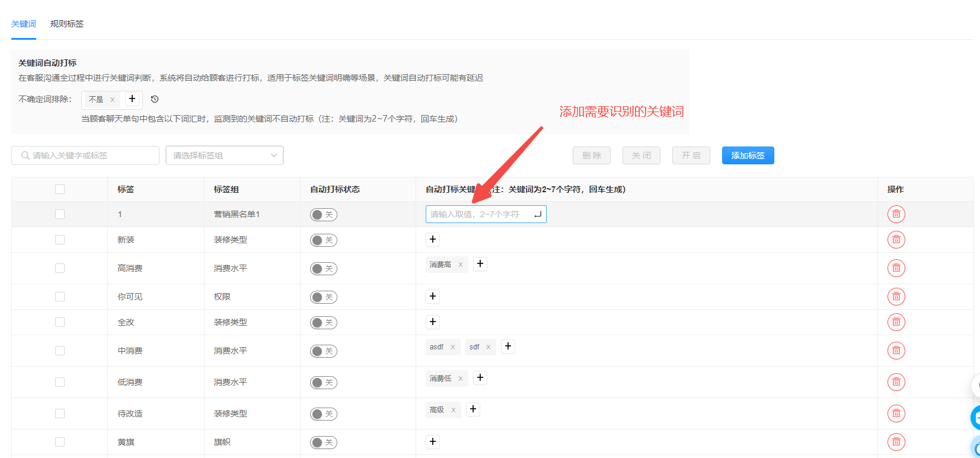Check the 待改造 row checkbox
Viewport: 980px width, 458px height.
tap(60, 414)
